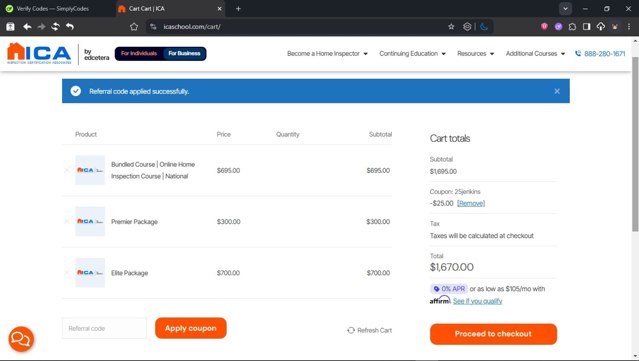Dismiss the referral code success banner
639x361 pixels.
(x=557, y=91)
